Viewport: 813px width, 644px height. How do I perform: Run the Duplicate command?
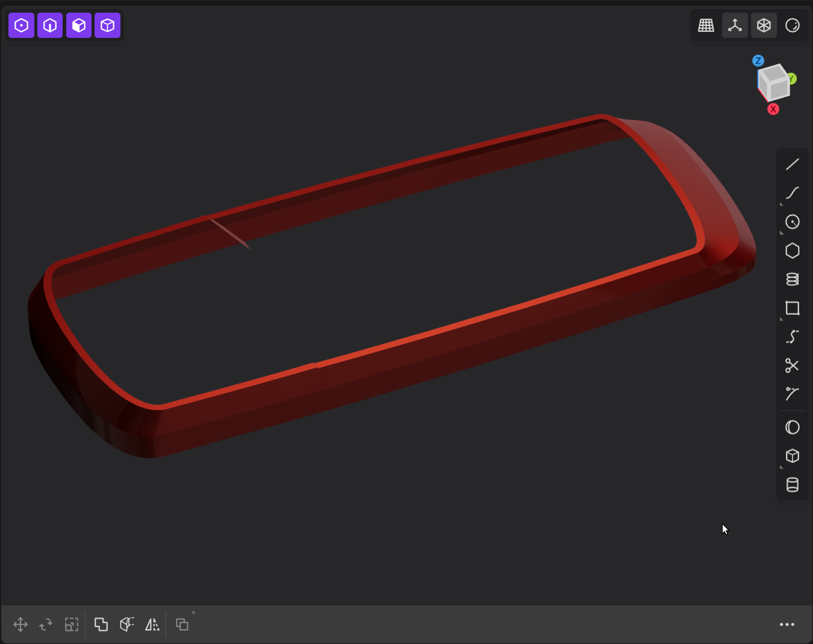[x=182, y=625]
